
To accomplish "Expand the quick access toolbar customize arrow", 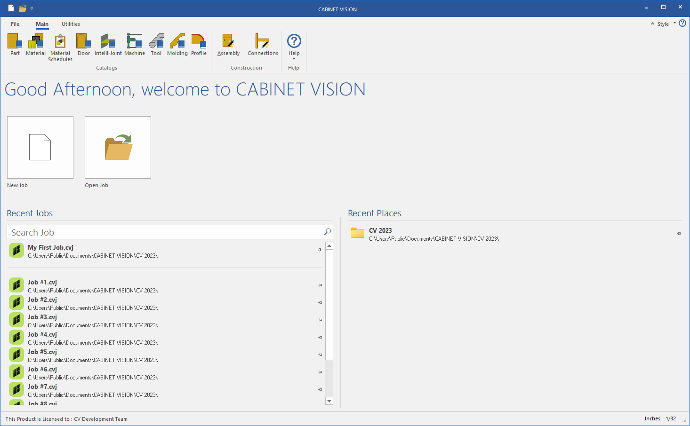I will [32, 8].
